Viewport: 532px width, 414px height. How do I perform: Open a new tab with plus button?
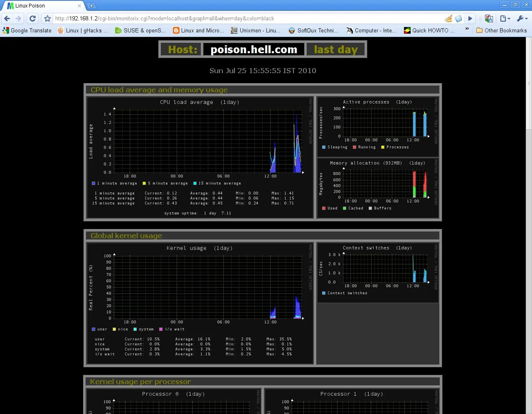[x=91, y=6]
